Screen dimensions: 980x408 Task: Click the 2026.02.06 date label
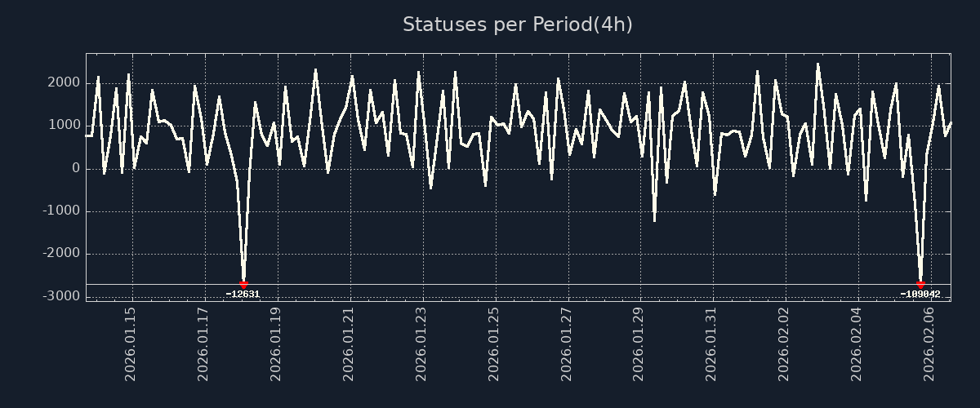coord(929,344)
